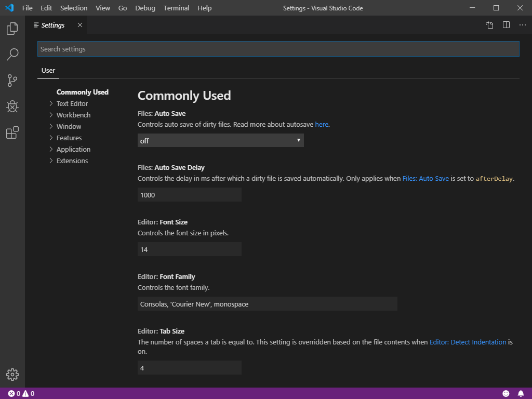Minimize the Visual Studio Code window

coord(472,8)
